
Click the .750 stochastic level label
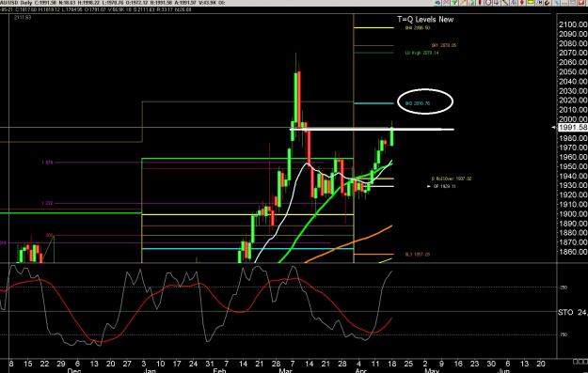tap(564, 334)
